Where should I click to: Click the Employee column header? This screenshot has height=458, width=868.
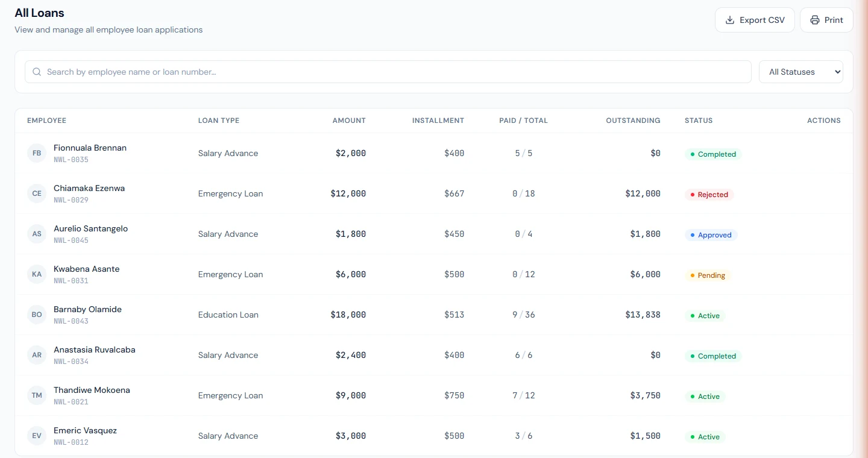(x=46, y=121)
